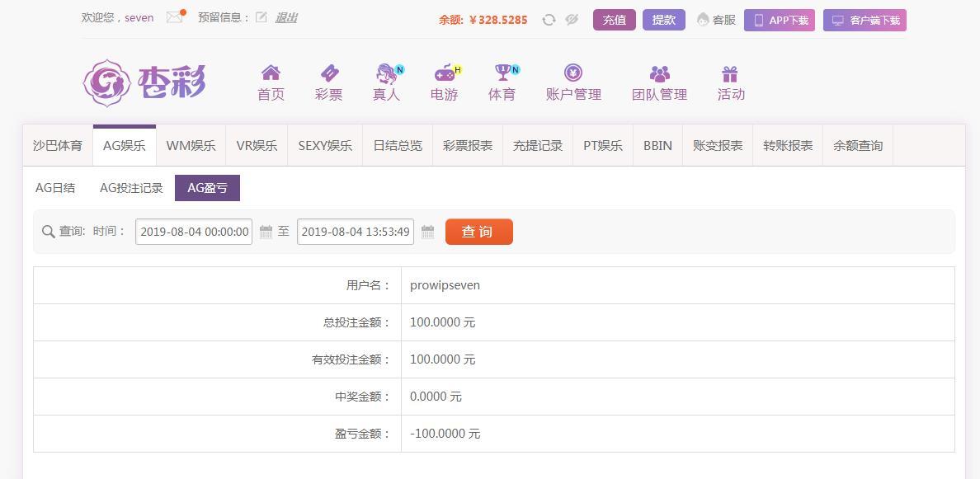The image size is (980, 479).
Task: Refresh the balance amount
Action: [x=549, y=20]
